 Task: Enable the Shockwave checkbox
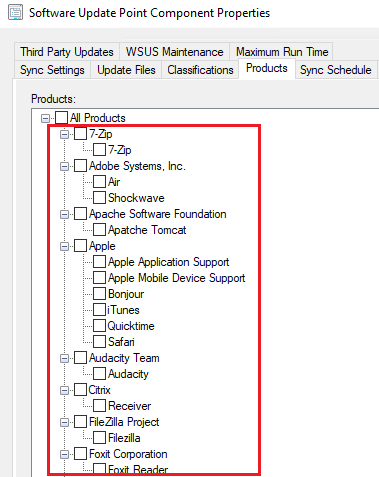click(99, 198)
